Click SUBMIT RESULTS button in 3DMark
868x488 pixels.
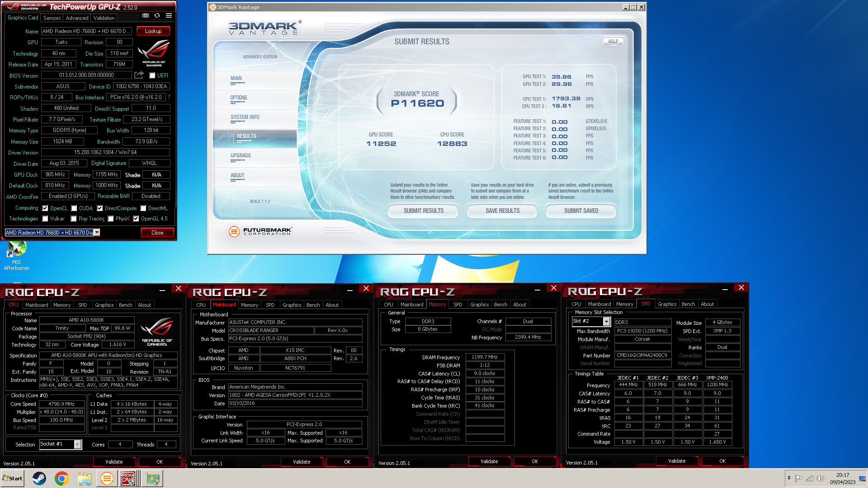click(424, 211)
